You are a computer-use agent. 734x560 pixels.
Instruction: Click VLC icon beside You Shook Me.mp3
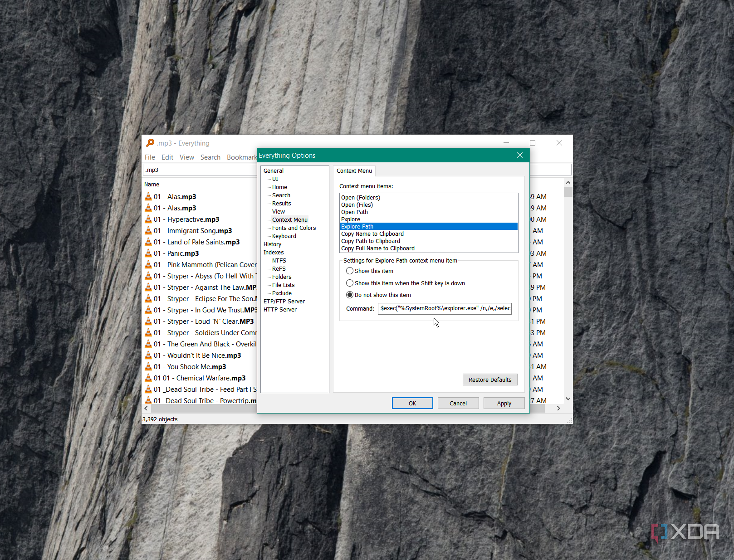click(x=148, y=366)
